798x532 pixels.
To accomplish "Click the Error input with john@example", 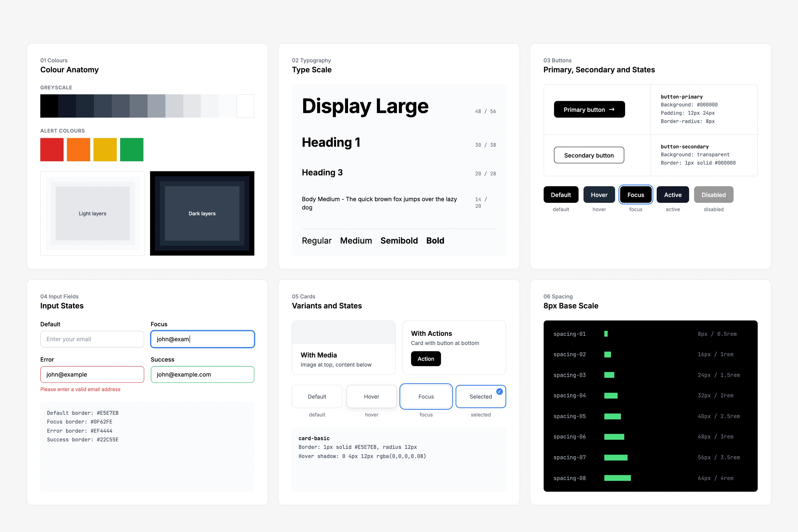I will point(92,374).
